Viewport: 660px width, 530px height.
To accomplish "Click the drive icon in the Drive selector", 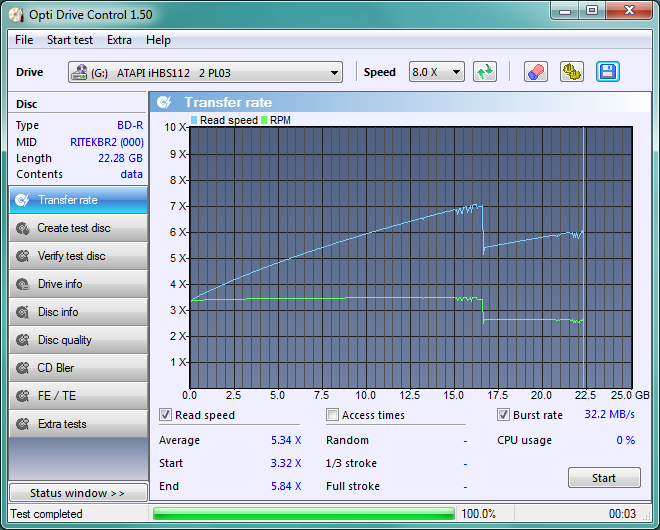I will pyautogui.click(x=79, y=72).
